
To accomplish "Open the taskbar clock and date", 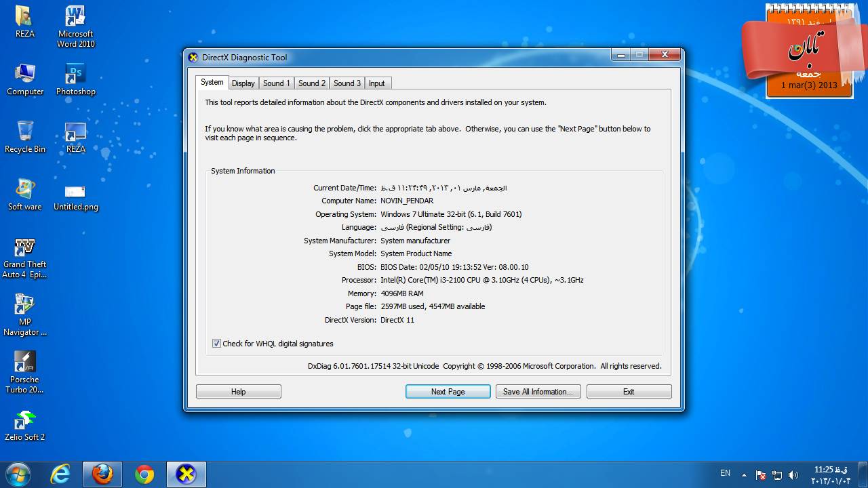I will [831, 475].
